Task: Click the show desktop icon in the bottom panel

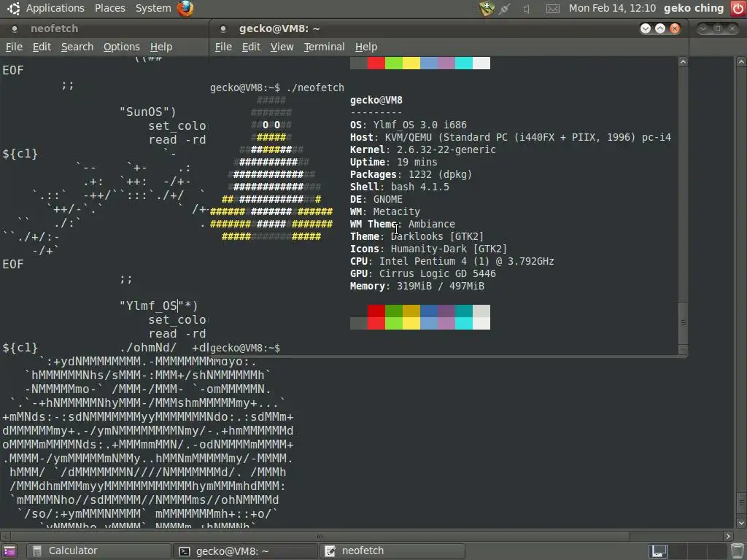Action: [9, 551]
